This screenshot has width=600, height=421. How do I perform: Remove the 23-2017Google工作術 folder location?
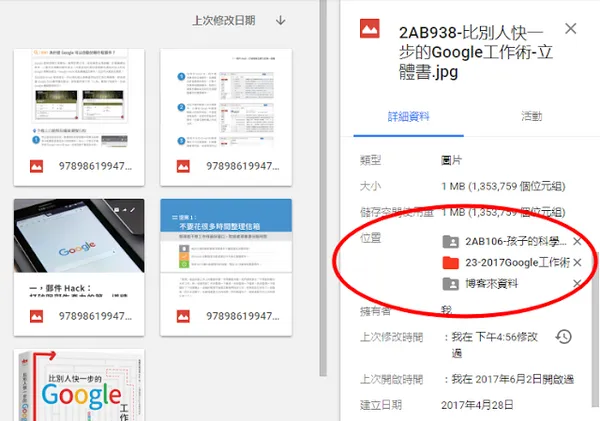pyautogui.click(x=577, y=263)
